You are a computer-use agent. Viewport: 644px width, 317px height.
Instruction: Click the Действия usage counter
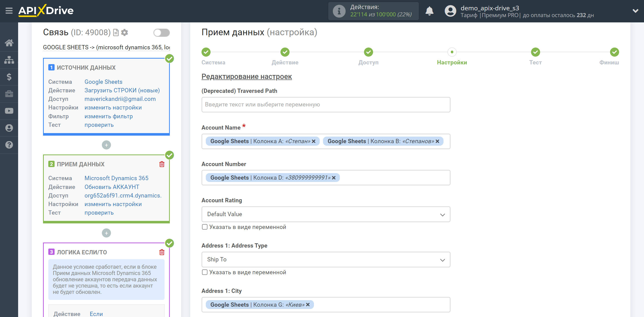point(373,11)
